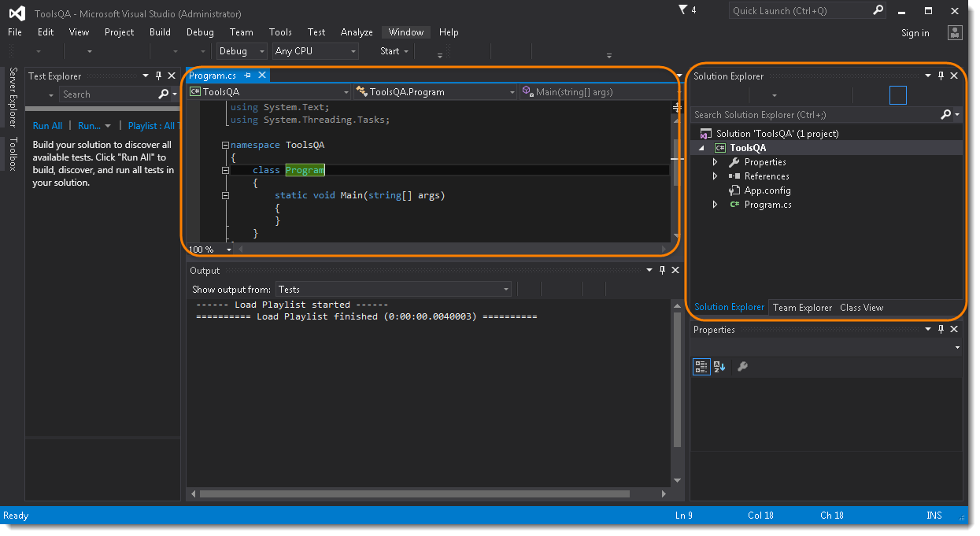Pin the Properties panel

[941, 330]
